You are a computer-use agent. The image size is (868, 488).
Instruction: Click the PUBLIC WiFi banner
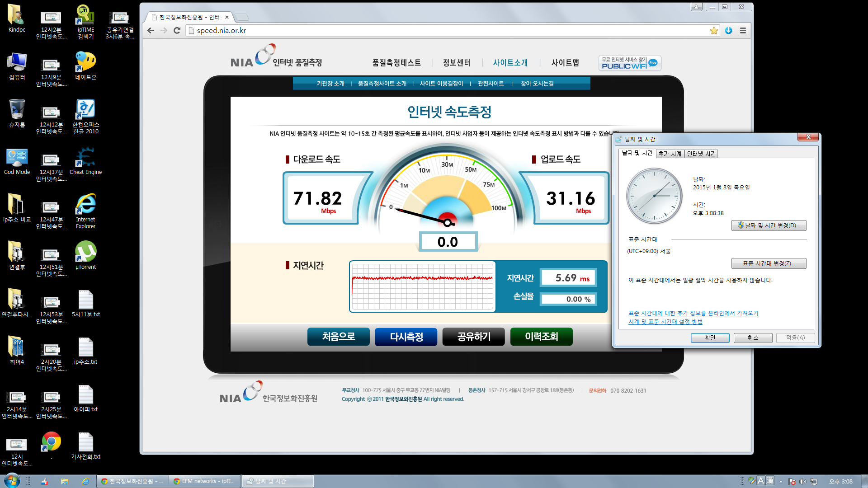[x=630, y=63]
